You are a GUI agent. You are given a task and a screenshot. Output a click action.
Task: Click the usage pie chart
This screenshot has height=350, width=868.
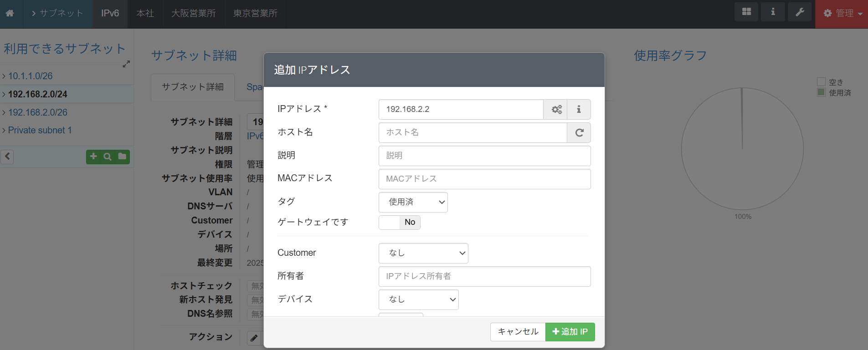coord(742,149)
